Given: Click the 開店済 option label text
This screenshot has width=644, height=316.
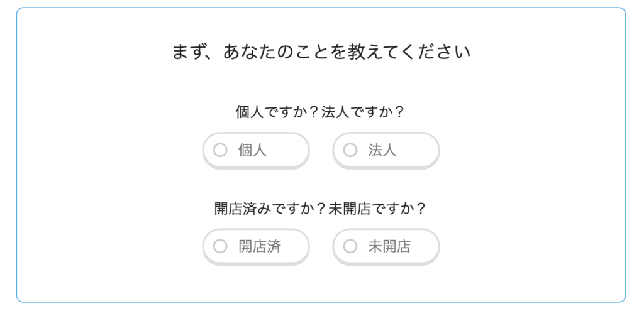Looking at the screenshot, I should 259,246.
